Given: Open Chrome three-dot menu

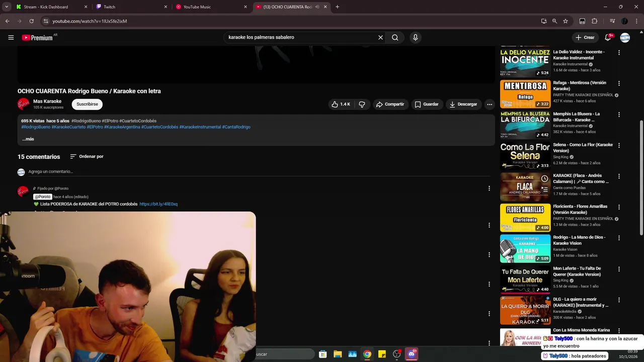Looking at the screenshot, I should pyautogui.click(x=636, y=21).
